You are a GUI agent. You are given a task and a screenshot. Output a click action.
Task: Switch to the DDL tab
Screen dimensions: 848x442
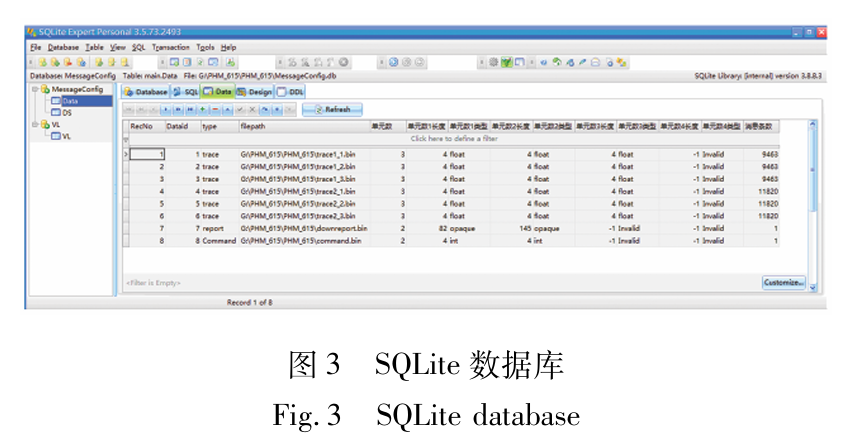(290, 92)
